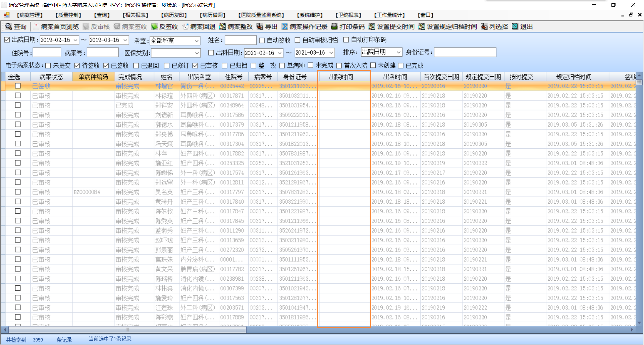Screen dimensions: 644x345
Task: Open the 质量控制 menu
Action: tap(68, 15)
